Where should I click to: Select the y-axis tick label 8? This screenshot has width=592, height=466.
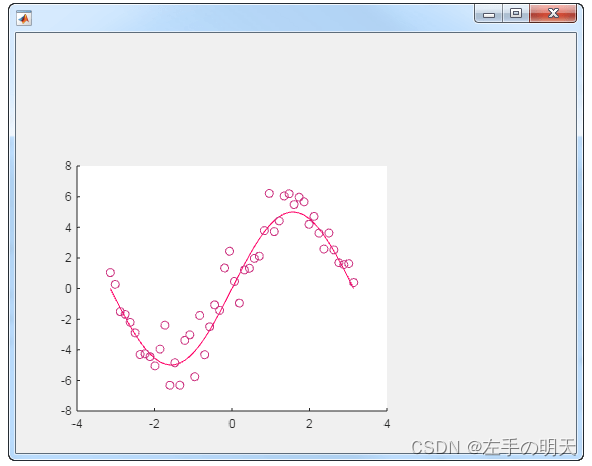pyautogui.click(x=68, y=165)
